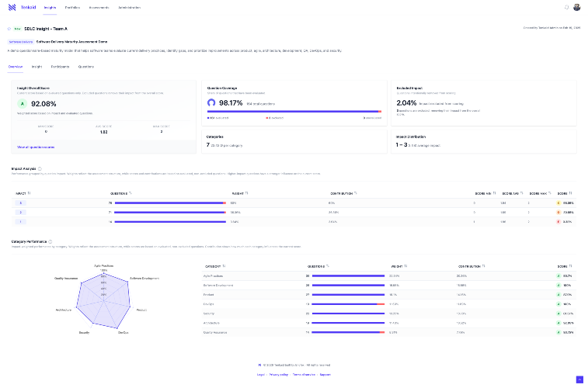Switch to the Questions tab

click(x=86, y=67)
